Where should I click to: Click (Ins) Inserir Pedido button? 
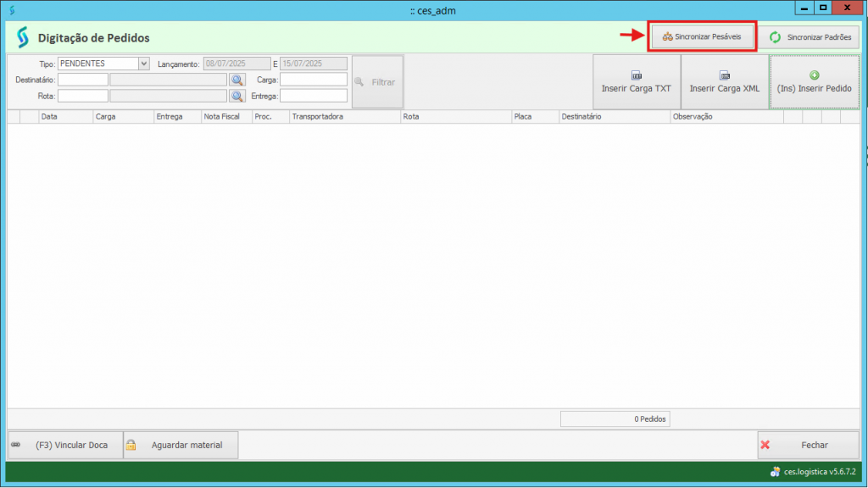coord(815,82)
